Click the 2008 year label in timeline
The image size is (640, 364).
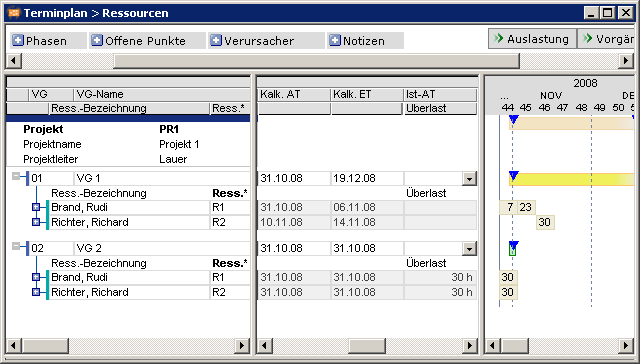point(585,83)
